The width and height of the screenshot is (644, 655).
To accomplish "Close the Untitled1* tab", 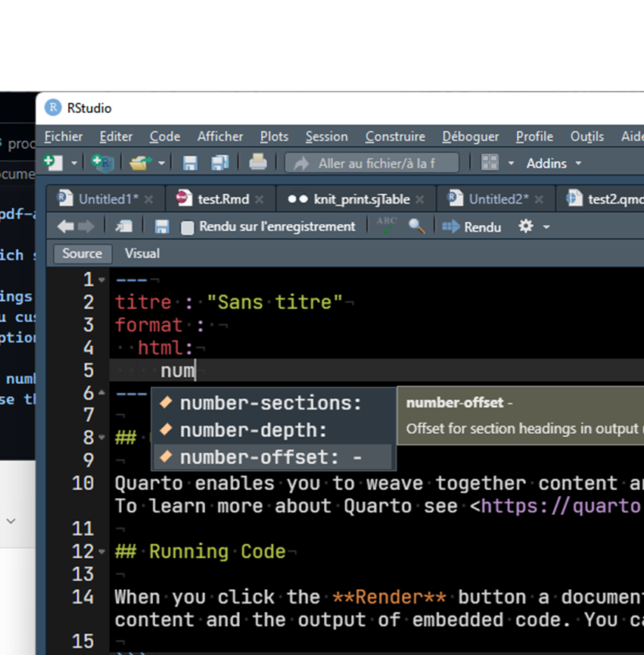I will [148, 200].
